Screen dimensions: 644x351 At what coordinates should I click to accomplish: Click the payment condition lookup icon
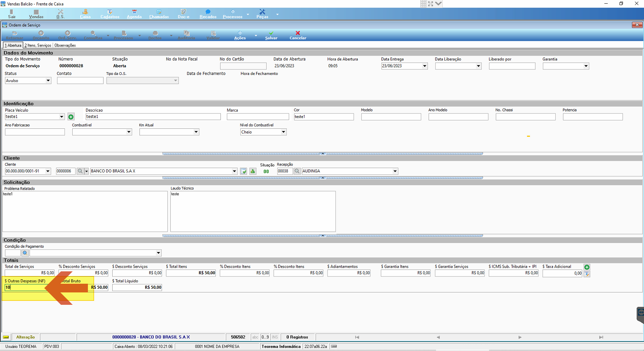pyautogui.click(x=25, y=253)
